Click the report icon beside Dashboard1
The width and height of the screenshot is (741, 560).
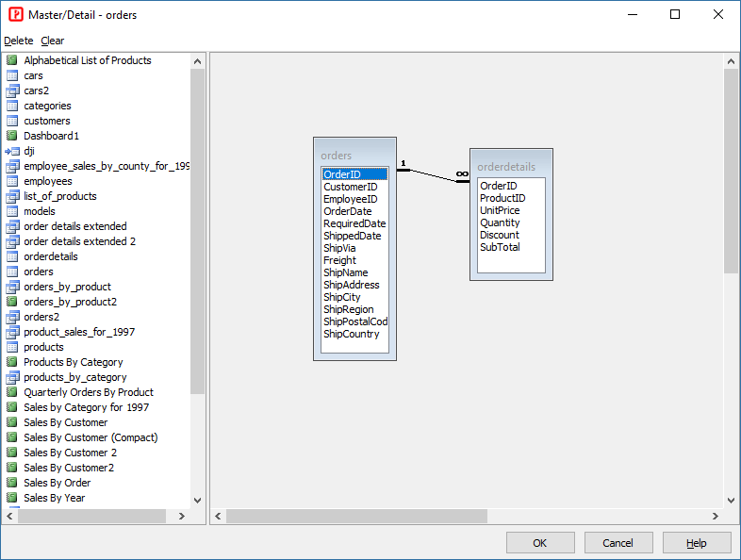tap(12, 136)
